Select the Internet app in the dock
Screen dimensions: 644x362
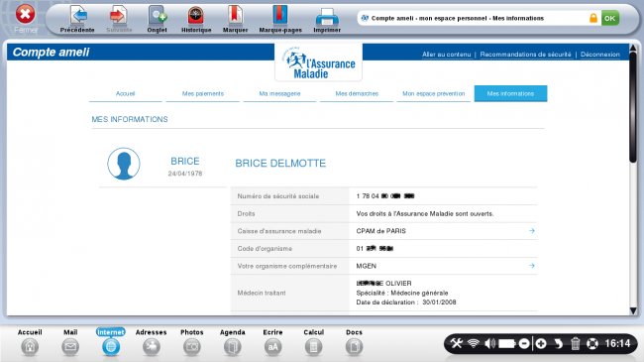click(111, 342)
